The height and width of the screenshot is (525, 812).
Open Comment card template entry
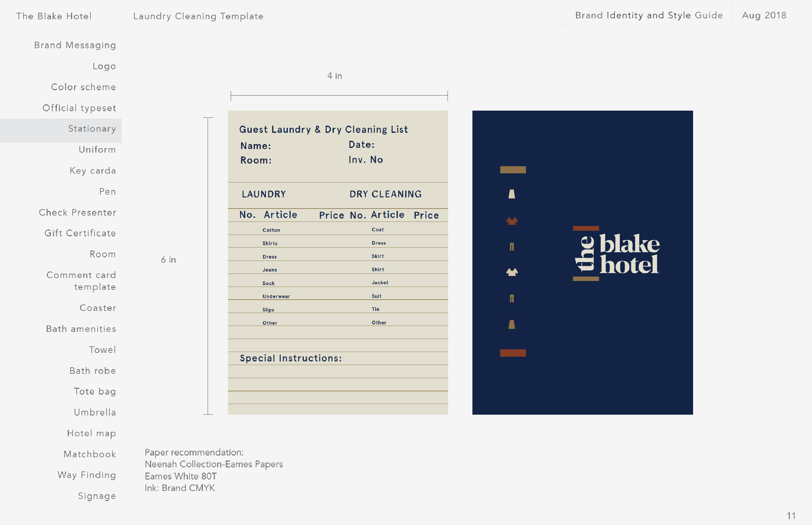coord(81,281)
